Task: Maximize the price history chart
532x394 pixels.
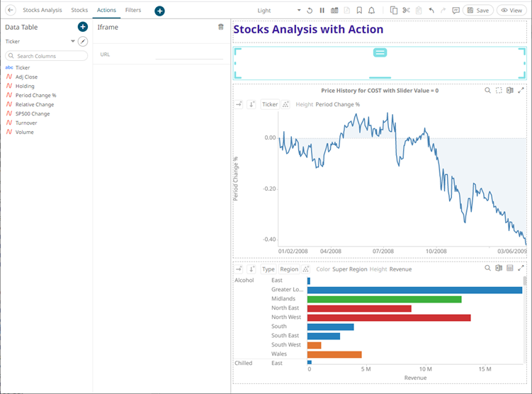Action: tap(521, 91)
